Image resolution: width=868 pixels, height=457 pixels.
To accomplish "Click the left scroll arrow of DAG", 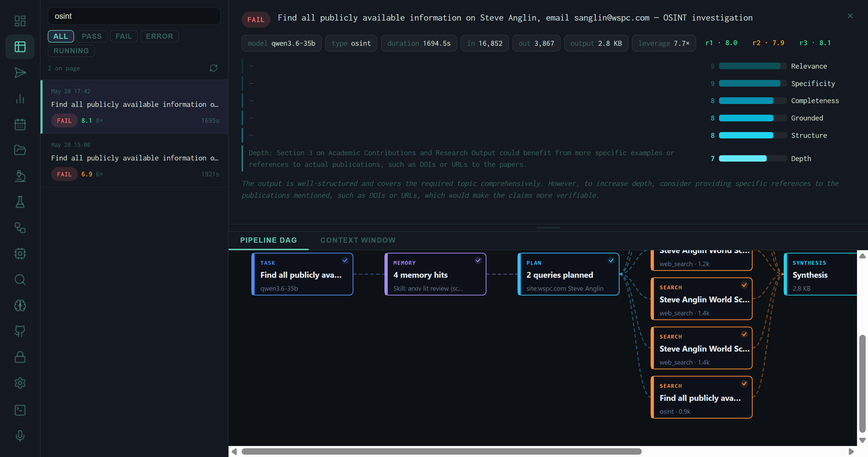I will pos(234,451).
